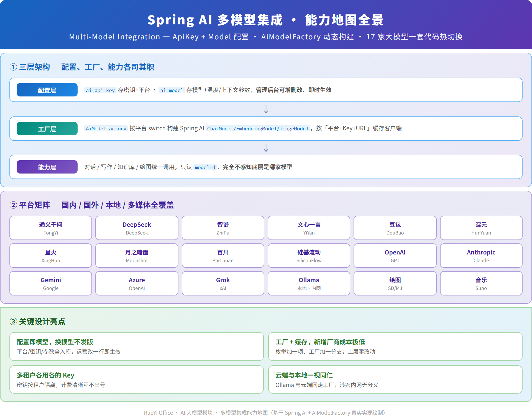Click the AiModelFactory code tag

106,128
